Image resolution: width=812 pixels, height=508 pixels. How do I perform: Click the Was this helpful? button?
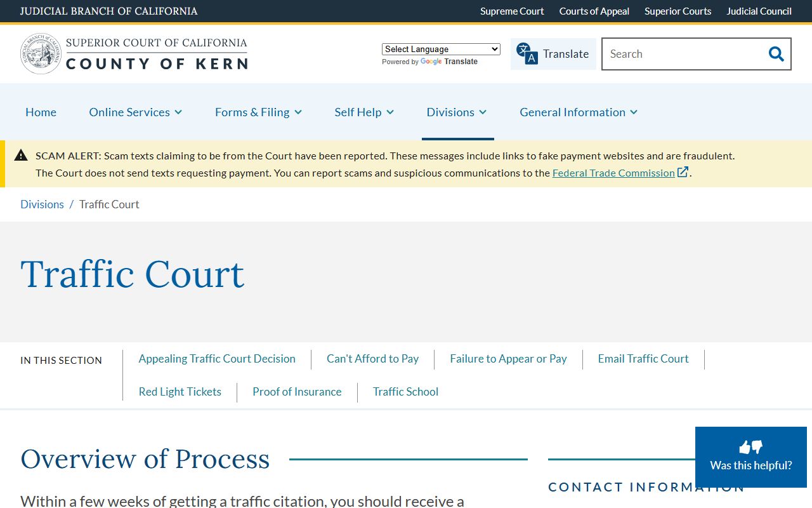tap(751, 457)
